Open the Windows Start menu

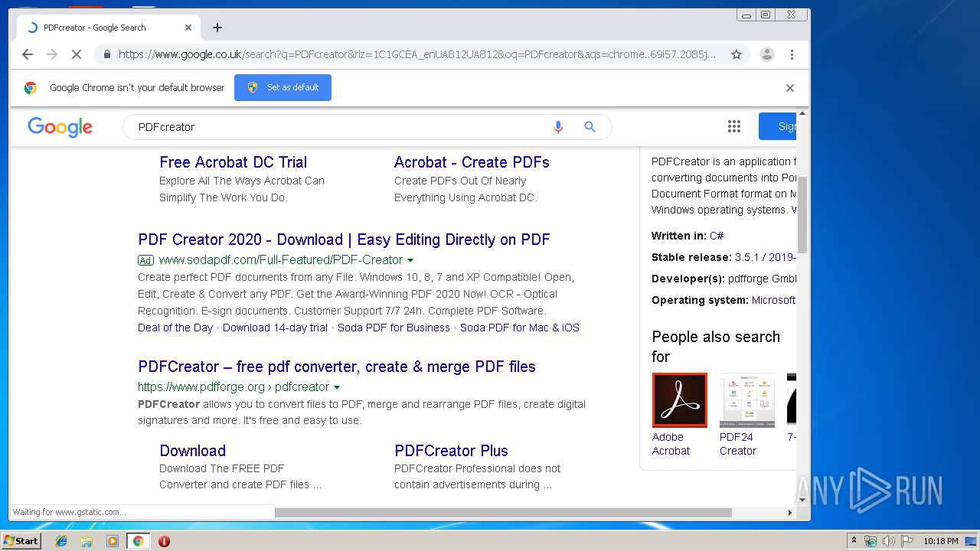(21, 540)
